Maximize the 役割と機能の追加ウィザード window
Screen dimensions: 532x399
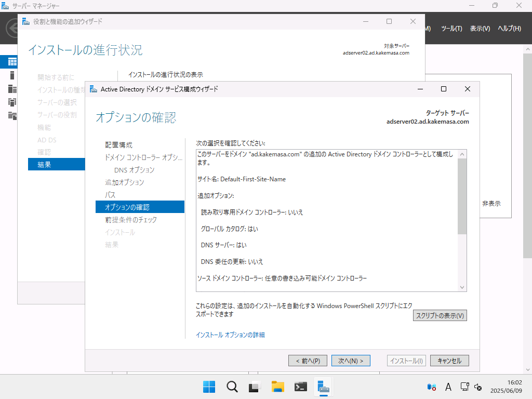pos(389,21)
